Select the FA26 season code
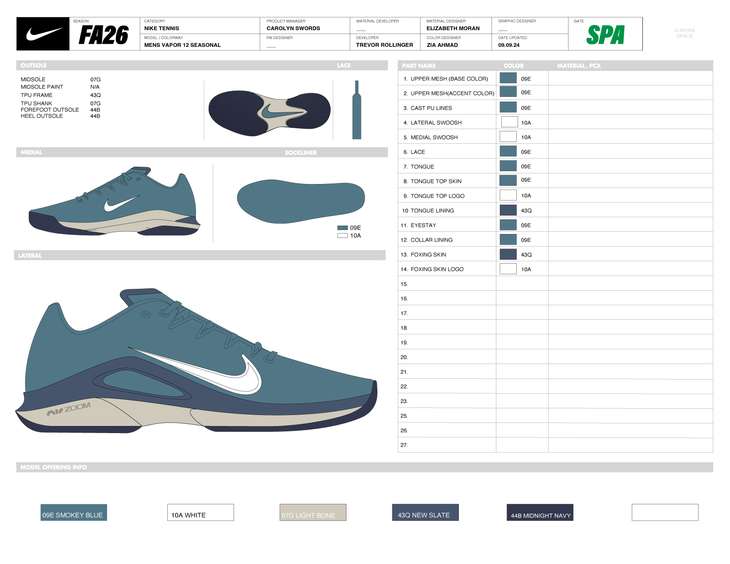Screen dimensions: 730x564 [103, 35]
